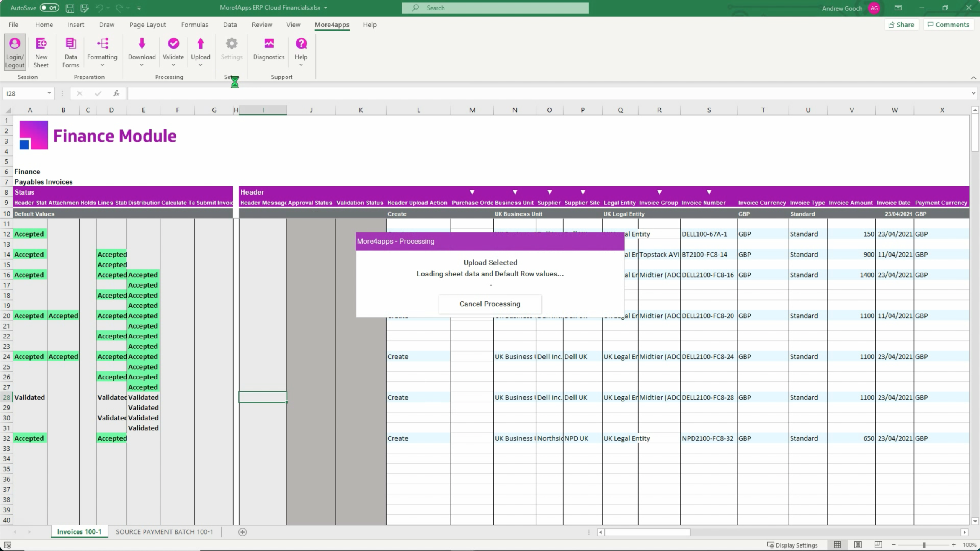Switch to the More4apps ribbon tab

pos(331,25)
